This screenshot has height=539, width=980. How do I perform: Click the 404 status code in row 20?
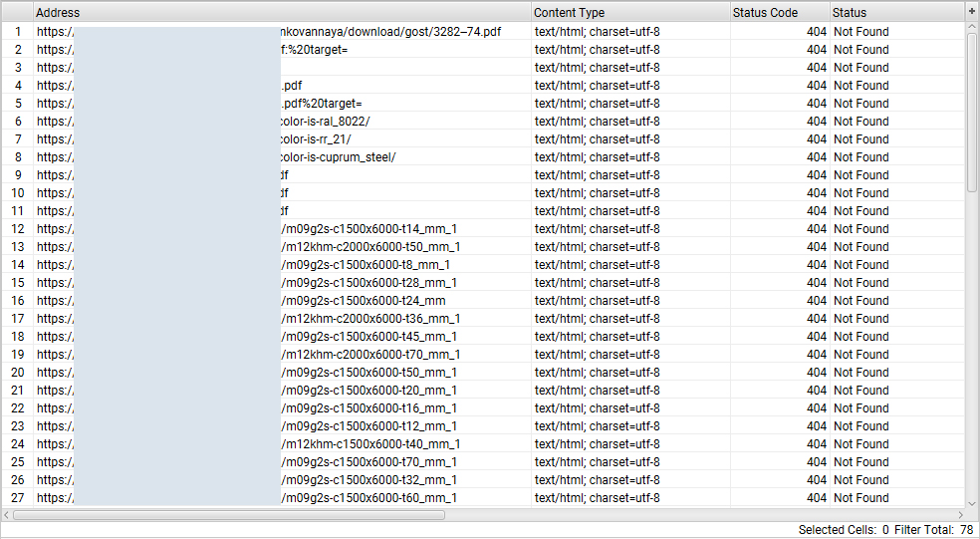[x=816, y=373]
